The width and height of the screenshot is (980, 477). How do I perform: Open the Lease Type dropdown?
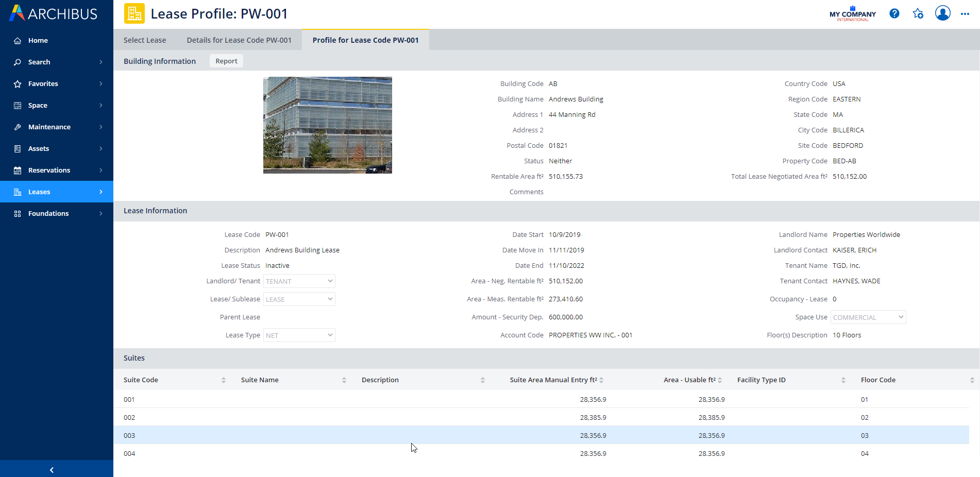click(299, 335)
